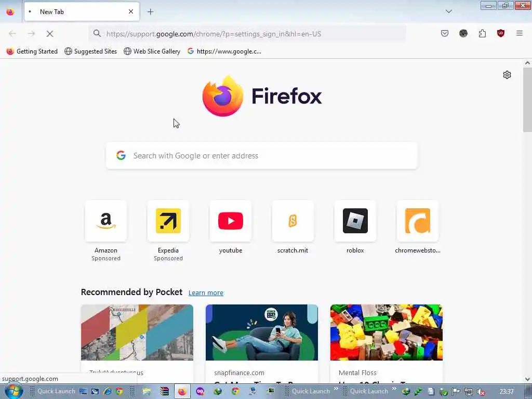Click the vertical scrollbar thumb
This screenshot has width=532, height=399.
coord(527,99)
